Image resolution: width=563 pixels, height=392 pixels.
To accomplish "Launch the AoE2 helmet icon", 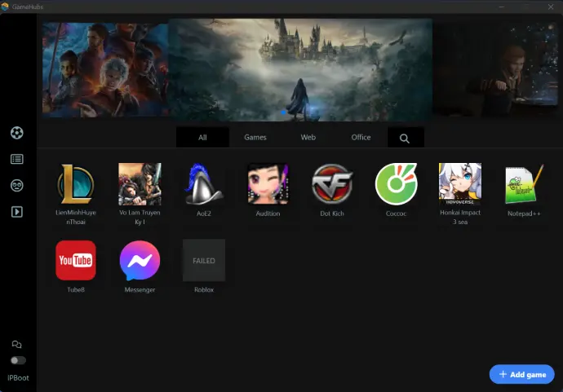I will 204,184.
